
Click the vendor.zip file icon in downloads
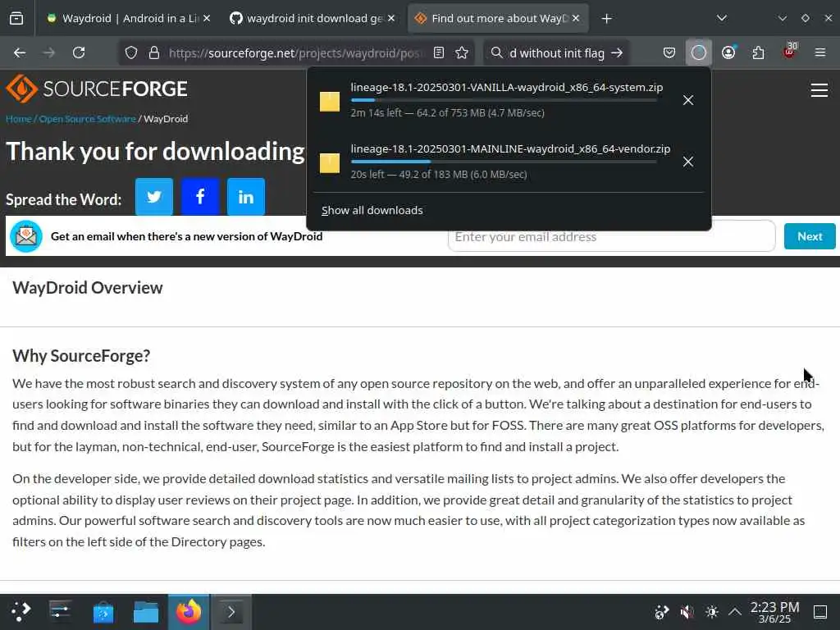click(330, 163)
